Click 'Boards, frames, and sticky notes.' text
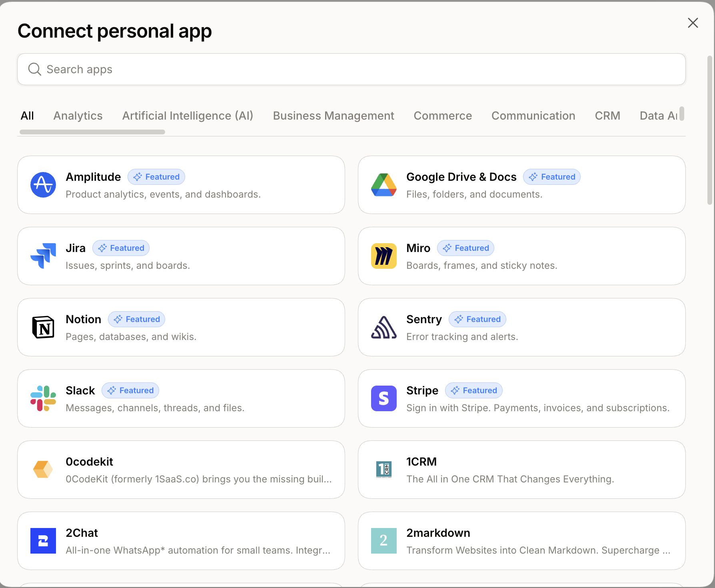The width and height of the screenshot is (715, 588). pos(482,266)
